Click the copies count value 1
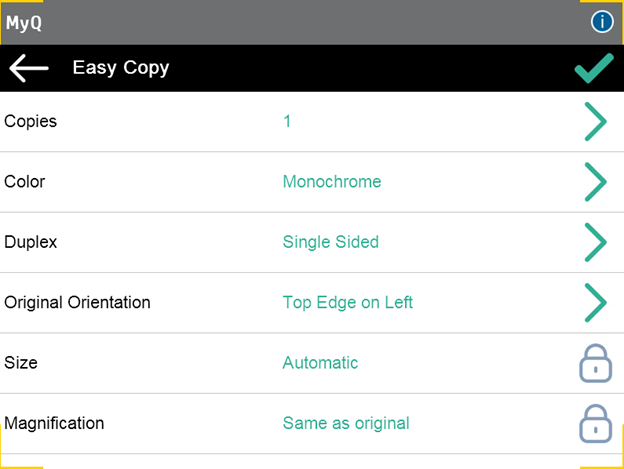 point(287,122)
